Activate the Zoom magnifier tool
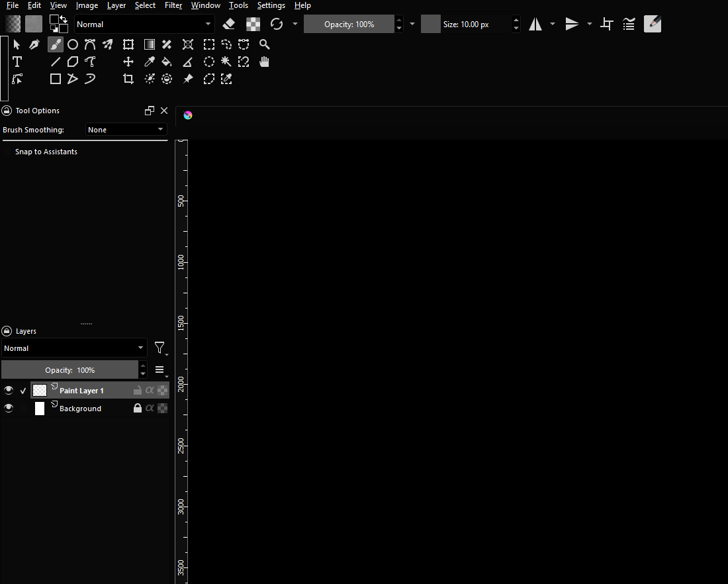Screen dimensions: 728x584 pos(264,44)
